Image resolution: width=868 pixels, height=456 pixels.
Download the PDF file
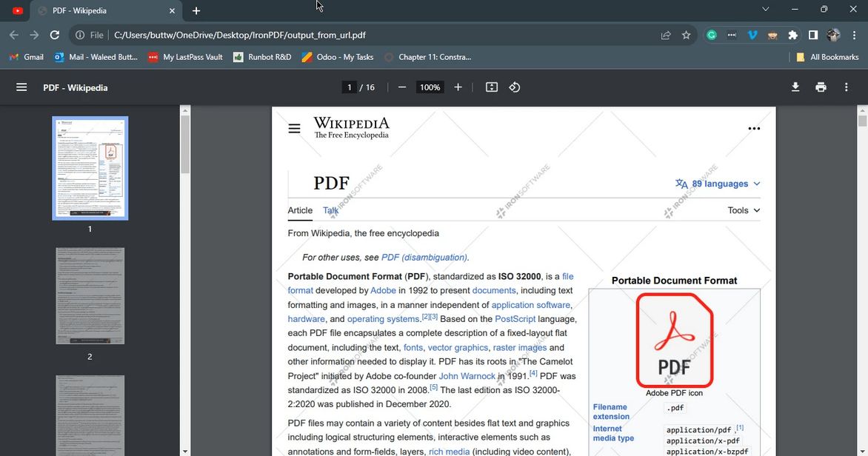pos(795,87)
